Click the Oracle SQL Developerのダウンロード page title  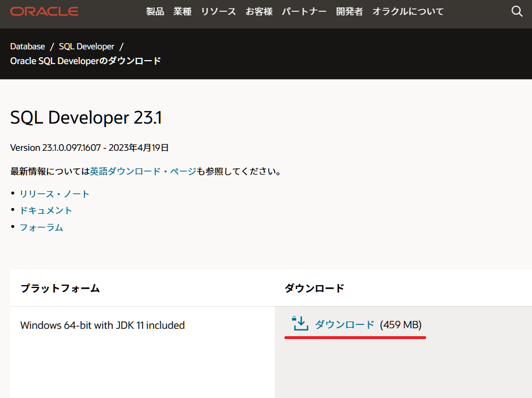86,61
